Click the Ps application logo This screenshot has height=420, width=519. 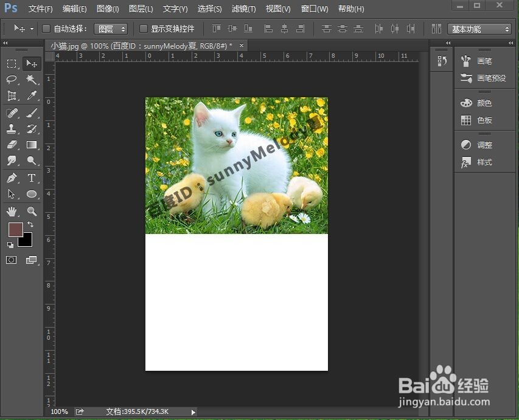(x=11, y=8)
